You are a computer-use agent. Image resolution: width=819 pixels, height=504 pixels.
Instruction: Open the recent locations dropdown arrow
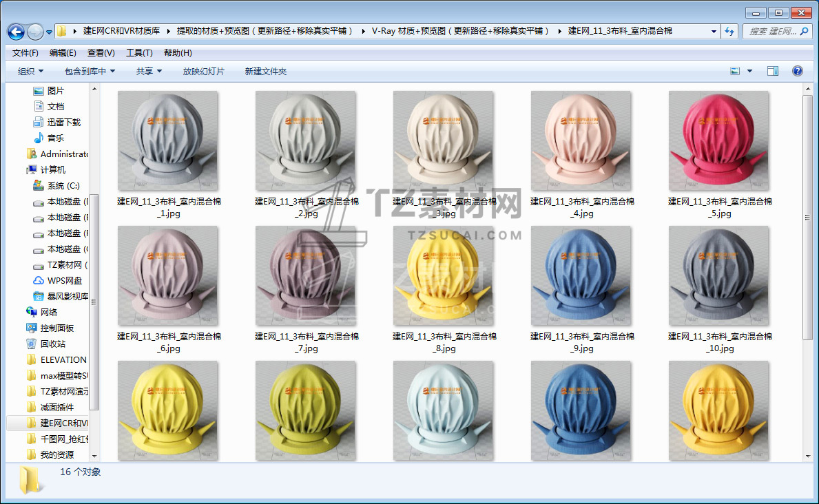pos(49,32)
